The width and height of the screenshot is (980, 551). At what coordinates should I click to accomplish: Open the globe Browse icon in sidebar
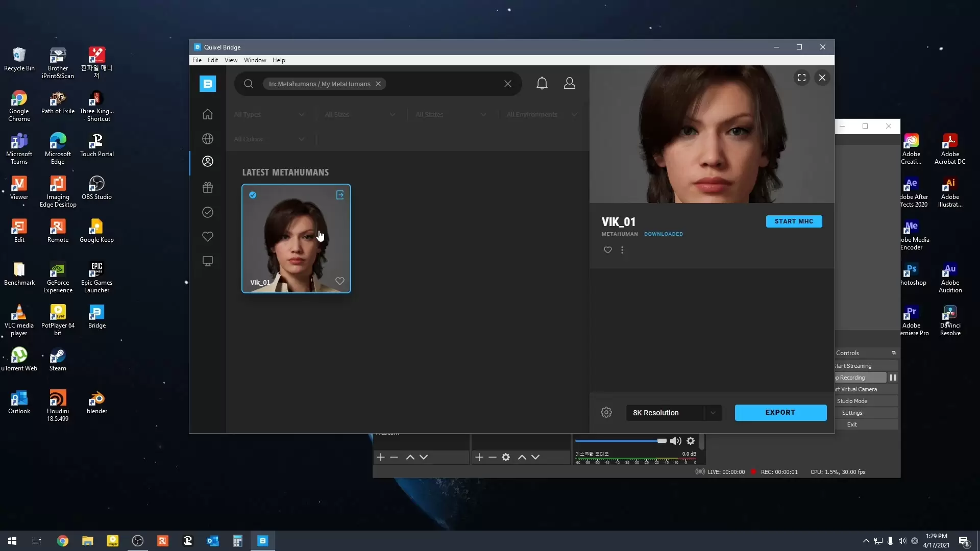click(x=207, y=139)
